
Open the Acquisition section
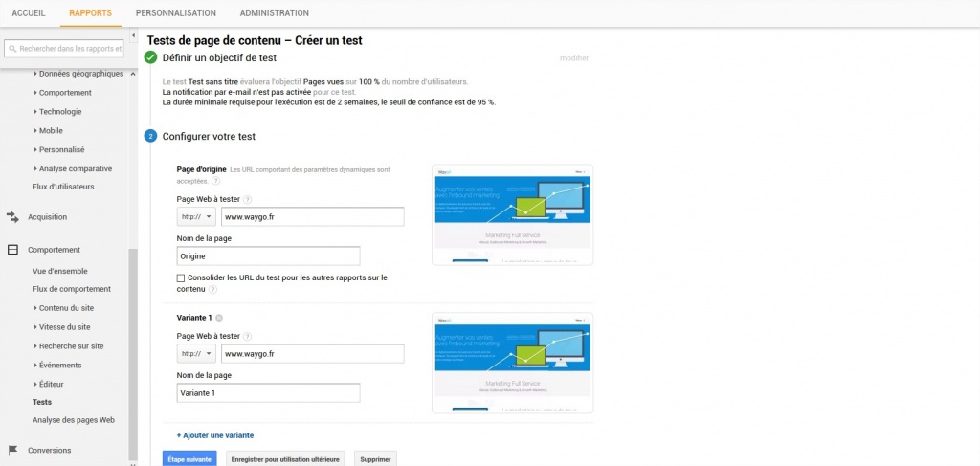pos(48,217)
